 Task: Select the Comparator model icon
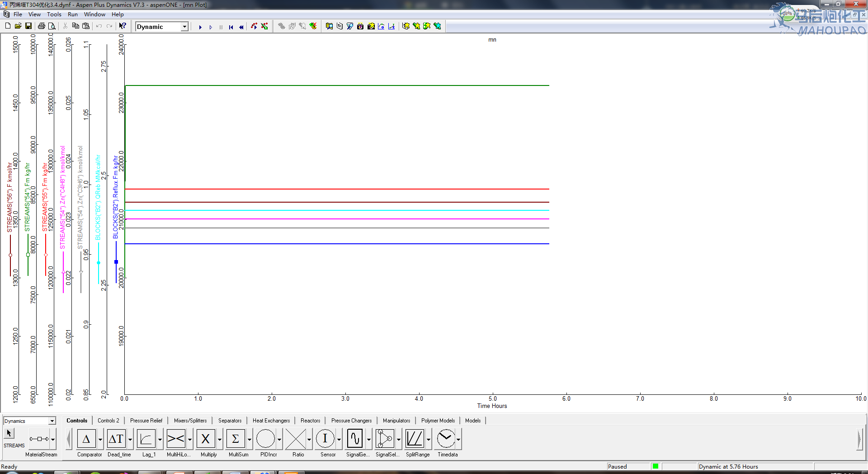pos(86,439)
